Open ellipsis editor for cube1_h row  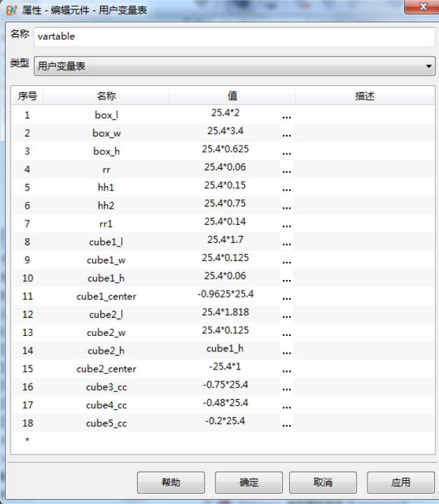(x=286, y=278)
